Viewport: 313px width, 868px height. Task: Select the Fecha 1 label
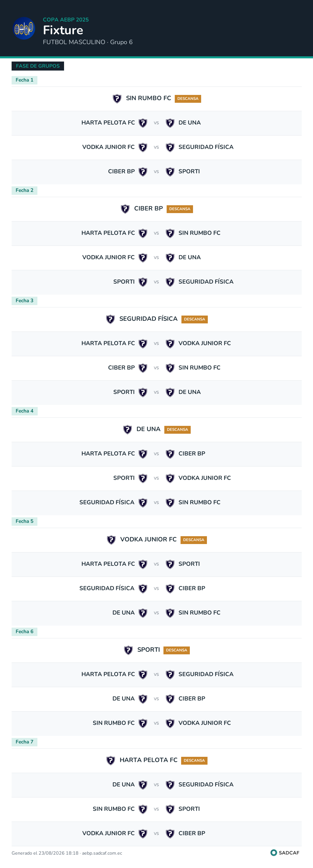coord(25,80)
